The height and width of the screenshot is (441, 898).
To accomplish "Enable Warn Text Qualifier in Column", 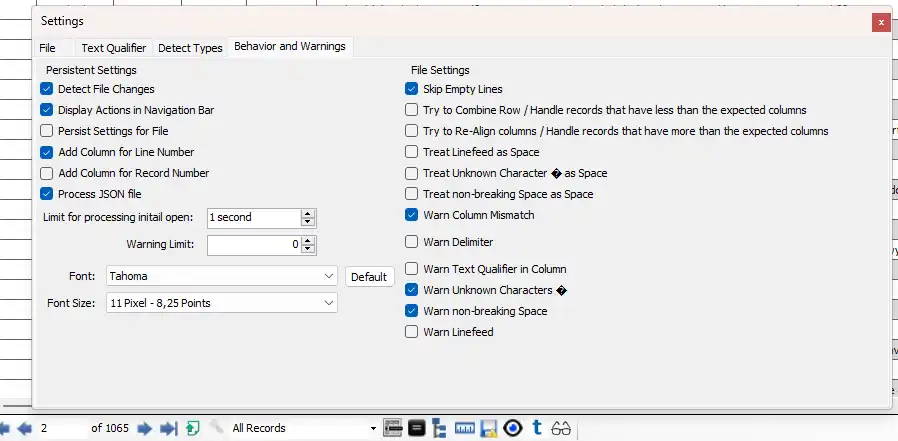I will [411, 269].
